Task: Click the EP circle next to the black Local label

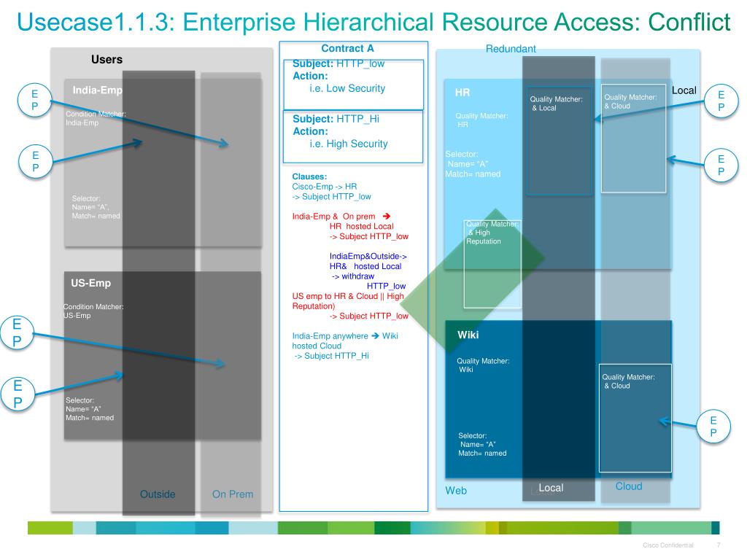Action: [x=721, y=101]
